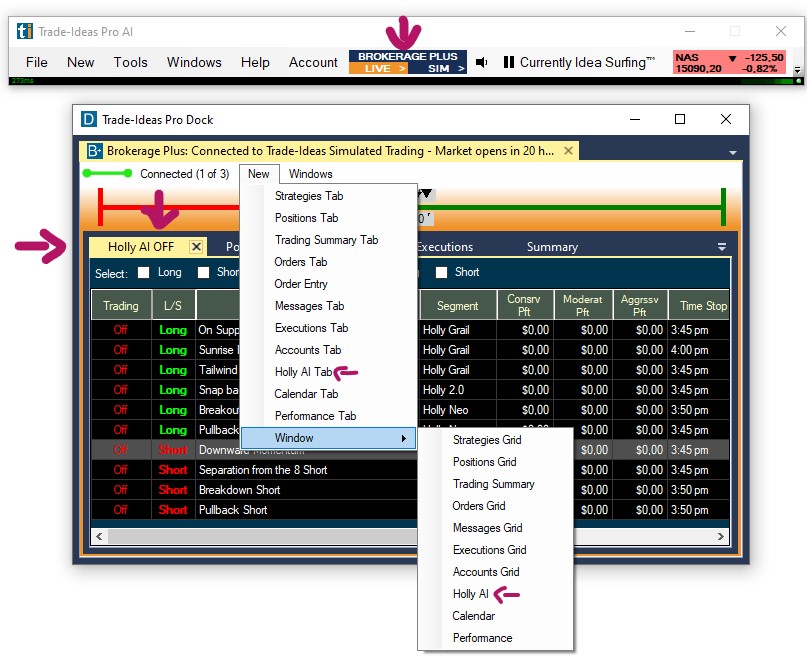
Task: Sort by Time Stop column header
Action: [698, 305]
